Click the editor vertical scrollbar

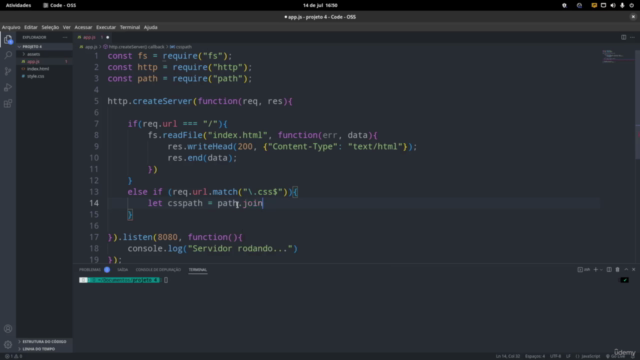pyautogui.click(x=637, y=104)
